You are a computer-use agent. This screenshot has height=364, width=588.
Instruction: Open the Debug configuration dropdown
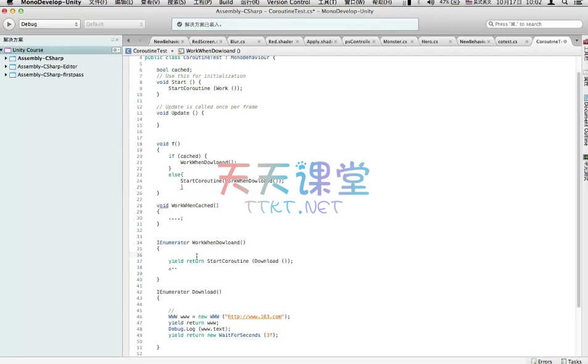pyautogui.click(x=49, y=24)
